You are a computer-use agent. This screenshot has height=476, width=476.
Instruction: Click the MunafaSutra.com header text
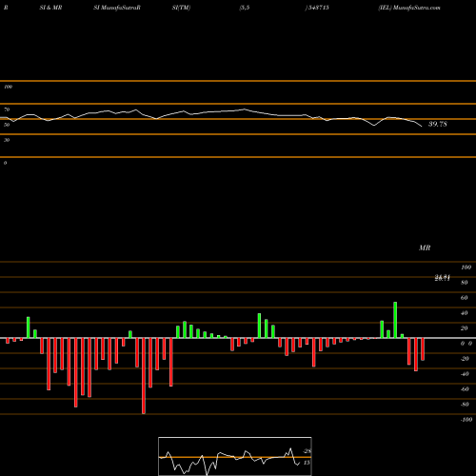tap(417, 8)
